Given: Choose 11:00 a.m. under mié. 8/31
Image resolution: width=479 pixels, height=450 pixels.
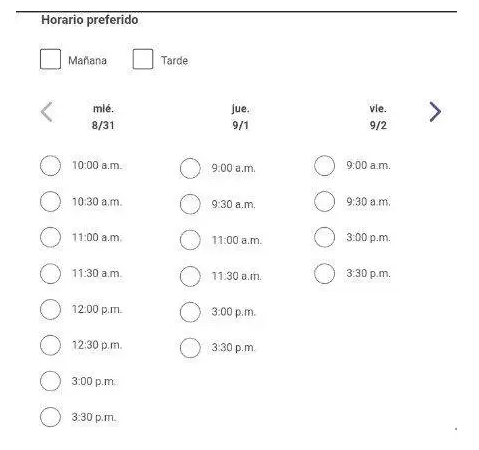Looking at the screenshot, I should (x=50, y=237).
